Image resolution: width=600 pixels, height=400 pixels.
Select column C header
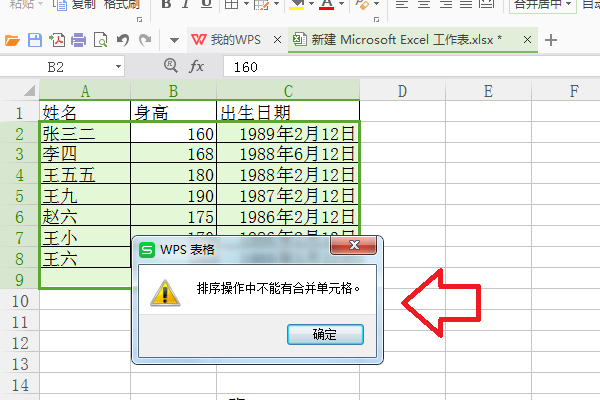288,91
